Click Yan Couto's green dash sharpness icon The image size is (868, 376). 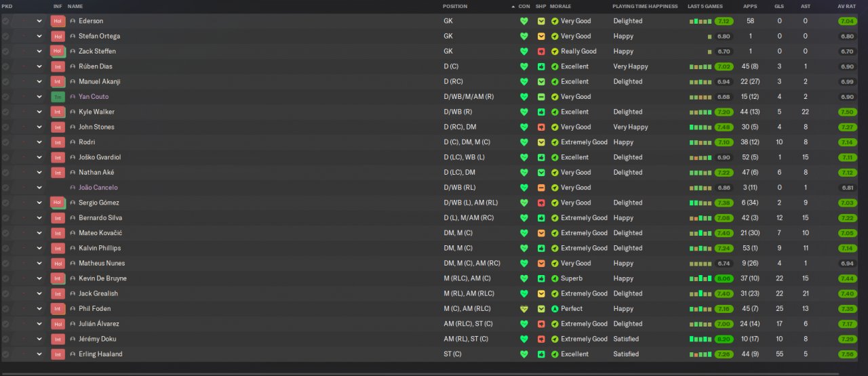pos(541,97)
